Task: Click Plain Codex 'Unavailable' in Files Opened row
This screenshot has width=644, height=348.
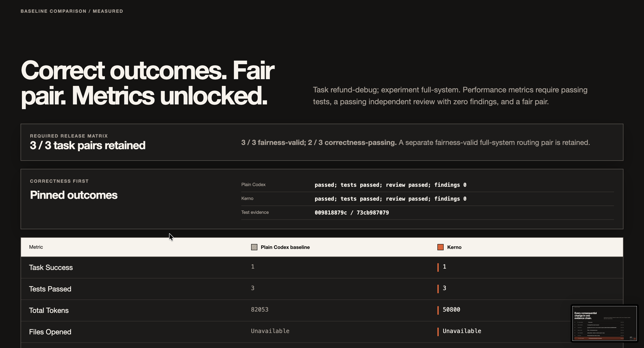Action: pyautogui.click(x=270, y=331)
